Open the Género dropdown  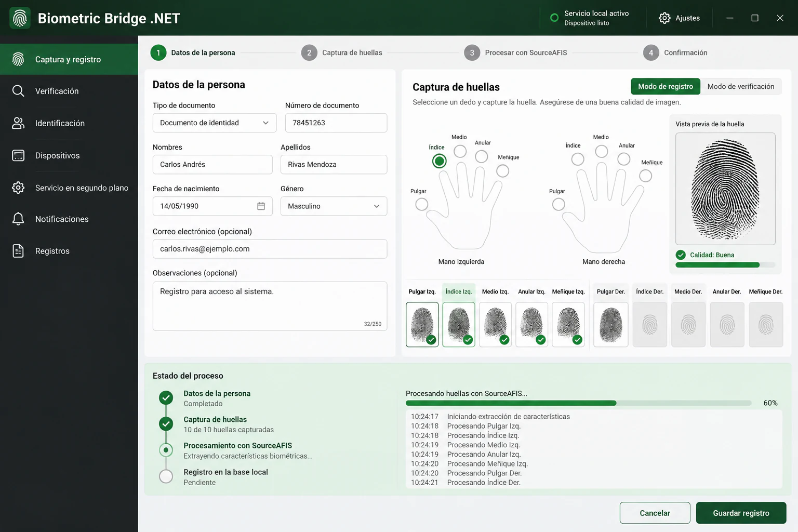pyautogui.click(x=334, y=206)
